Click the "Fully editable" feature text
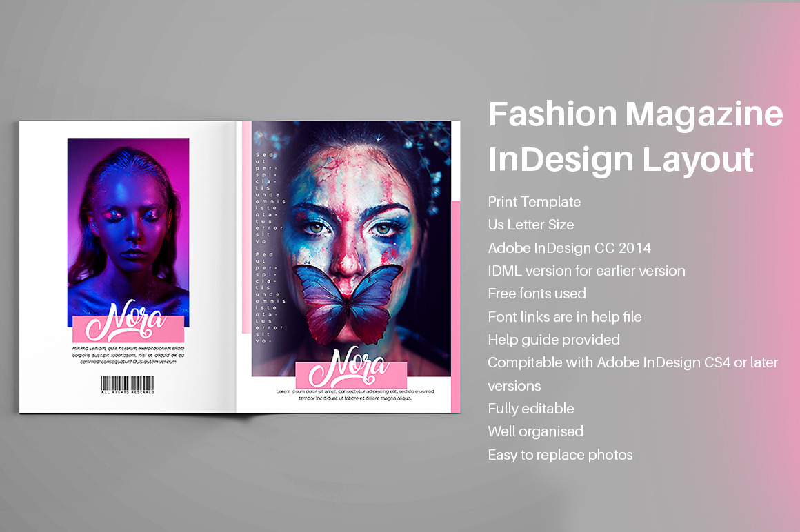 click(531, 409)
